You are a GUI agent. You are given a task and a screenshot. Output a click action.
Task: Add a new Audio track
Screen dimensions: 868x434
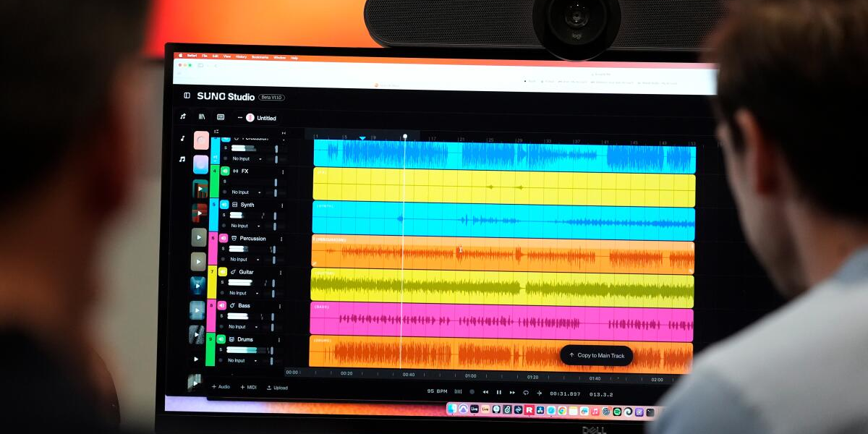220,387
